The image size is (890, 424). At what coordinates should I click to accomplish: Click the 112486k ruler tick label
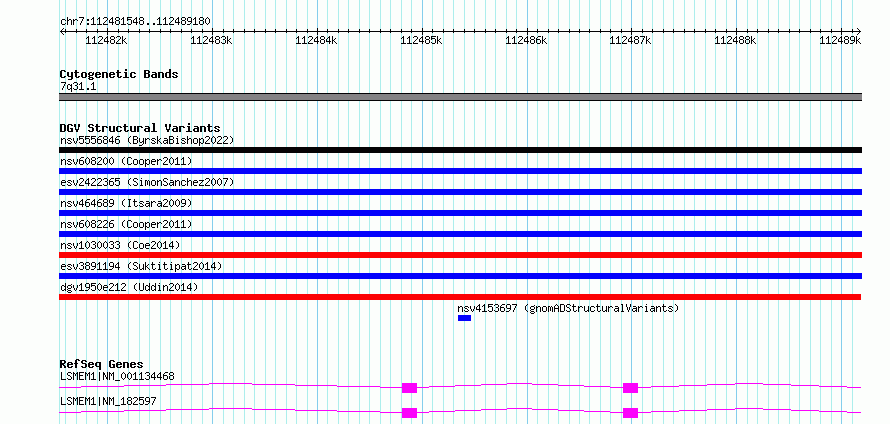526,40
